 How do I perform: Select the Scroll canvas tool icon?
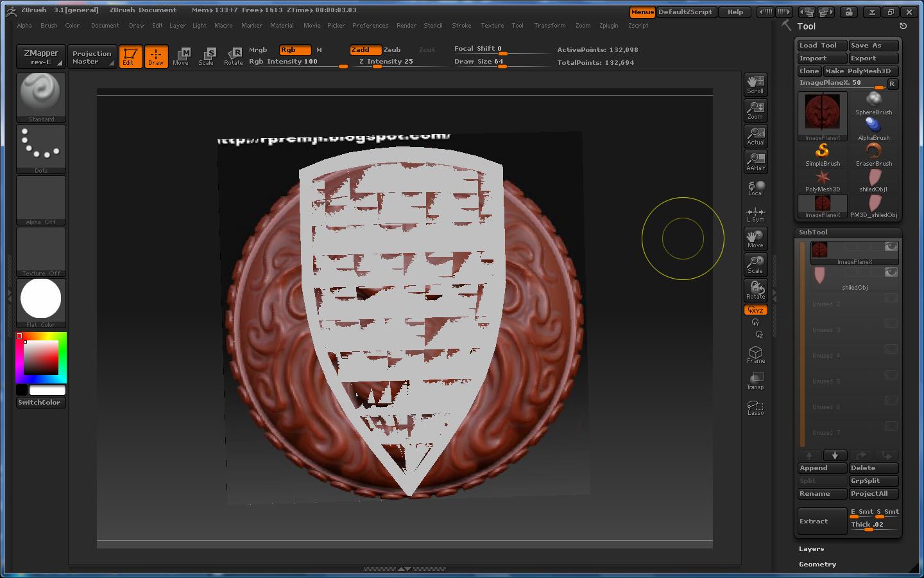pyautogui.click(x=755, y=84)
